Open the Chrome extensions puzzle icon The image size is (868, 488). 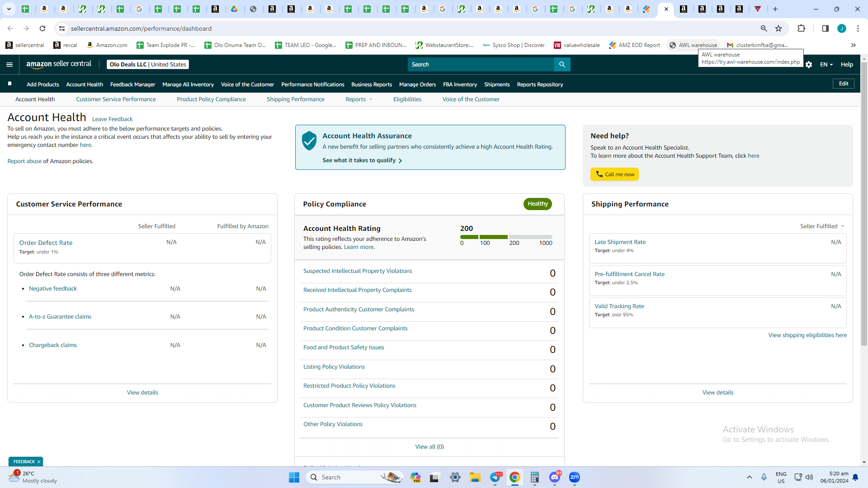pos(801,28)
